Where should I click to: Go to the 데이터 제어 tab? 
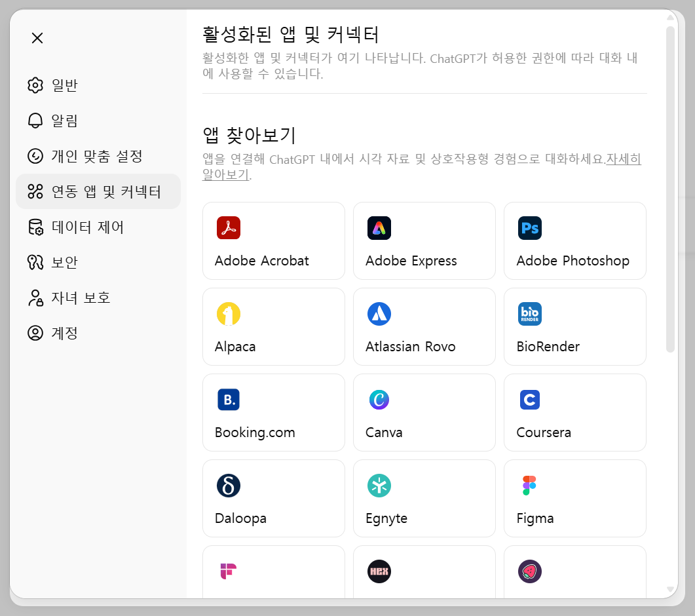[98, 227]
